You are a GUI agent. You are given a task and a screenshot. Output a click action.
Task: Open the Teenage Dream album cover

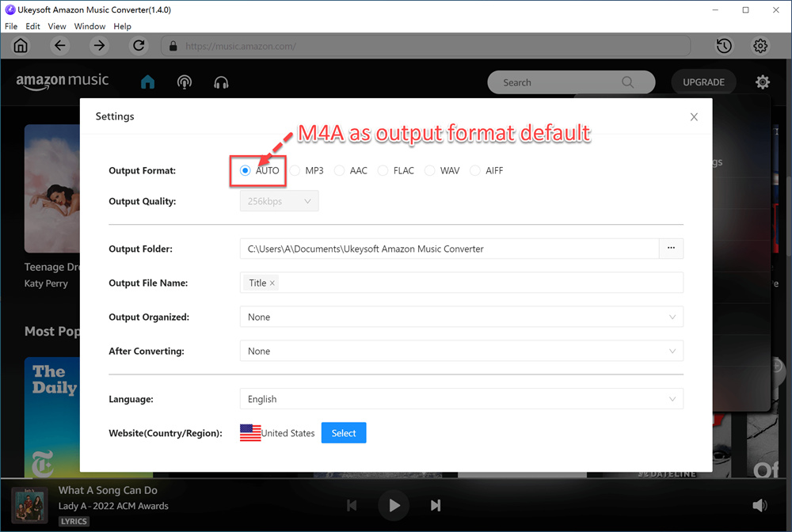52,188
